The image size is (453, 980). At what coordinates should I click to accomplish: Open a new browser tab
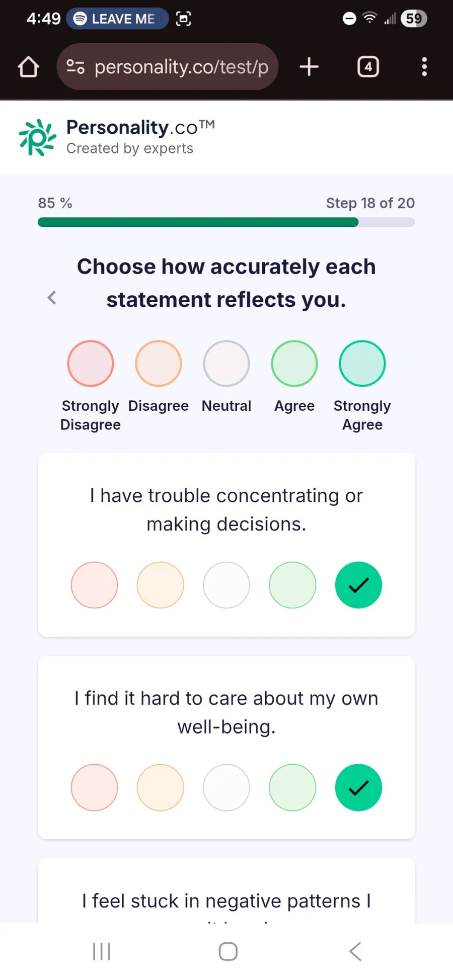coord(309,67)
